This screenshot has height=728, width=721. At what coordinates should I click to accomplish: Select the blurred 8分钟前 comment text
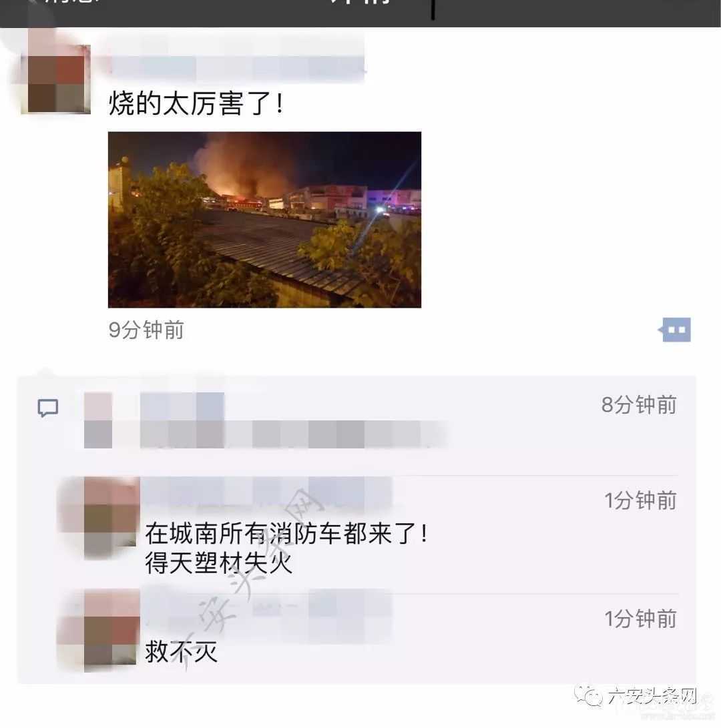292,434
